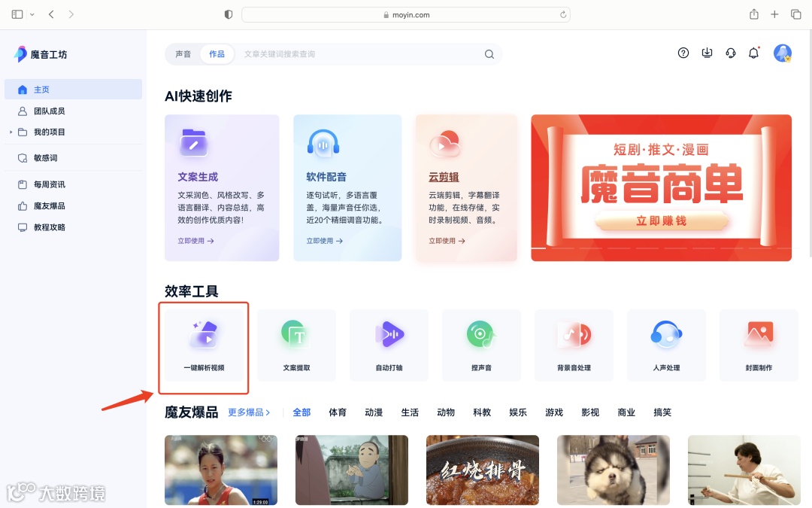The image size is (812, 508).
Task: Open 团队成员 in the sidebar
Action: 45,111
